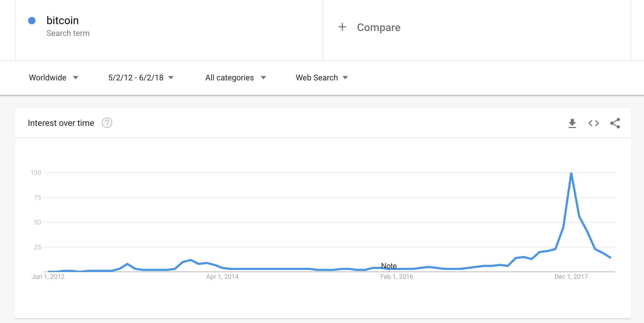Viewport: 644px width, 323px height.
Task: Click the Feb 1, 2016 axis label
Action: pyautogui.click(x=397, y=277)
